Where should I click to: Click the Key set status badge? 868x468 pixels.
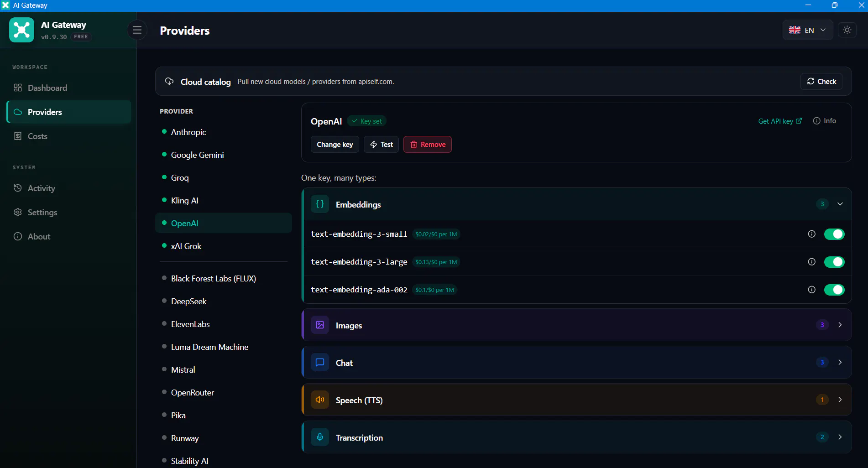click(x=367, y=121)
